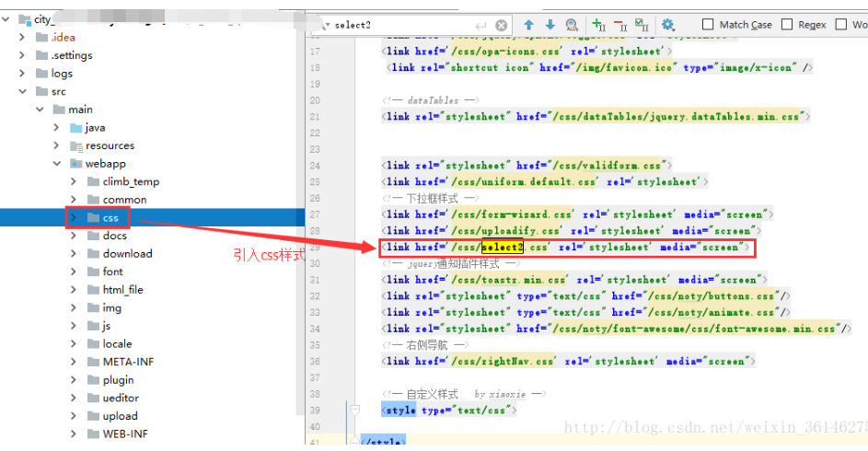Enable the Match Case checkbox
The image size is (868, 451).
[x=708, y=25]
